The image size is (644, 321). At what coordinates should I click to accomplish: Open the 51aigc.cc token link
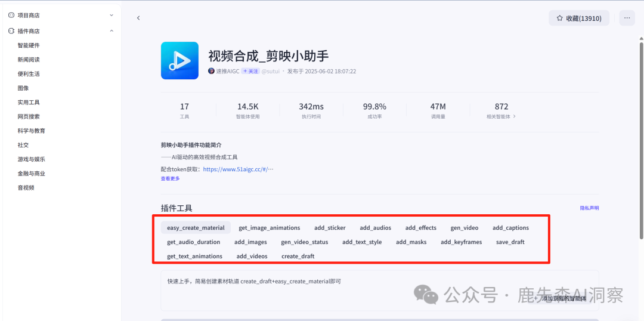point(238,169)
